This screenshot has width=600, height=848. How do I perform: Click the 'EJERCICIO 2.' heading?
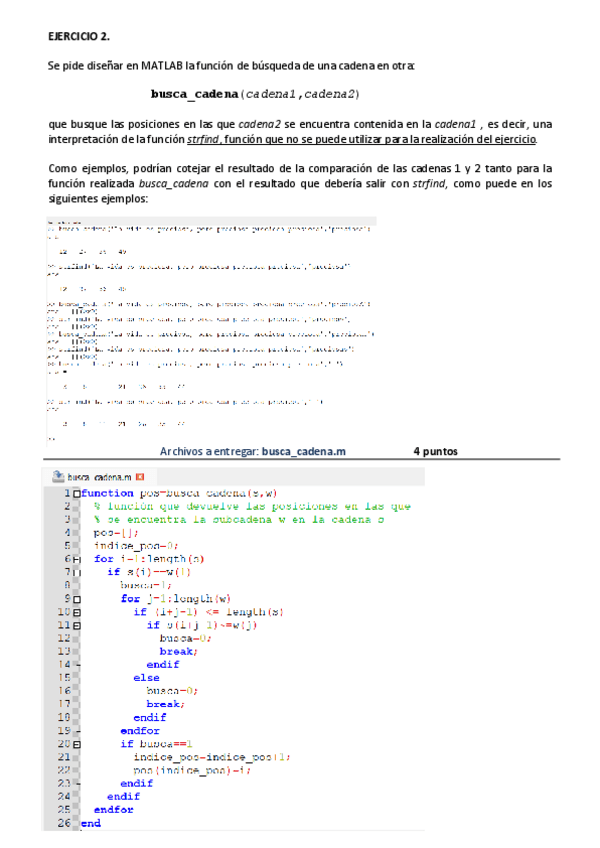click(x=79, y=37)
